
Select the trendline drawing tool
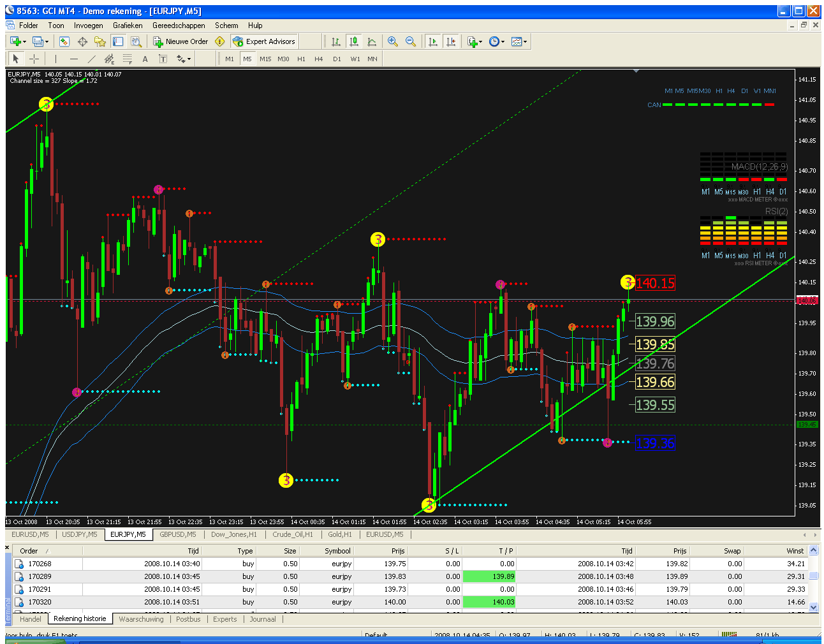91,59
